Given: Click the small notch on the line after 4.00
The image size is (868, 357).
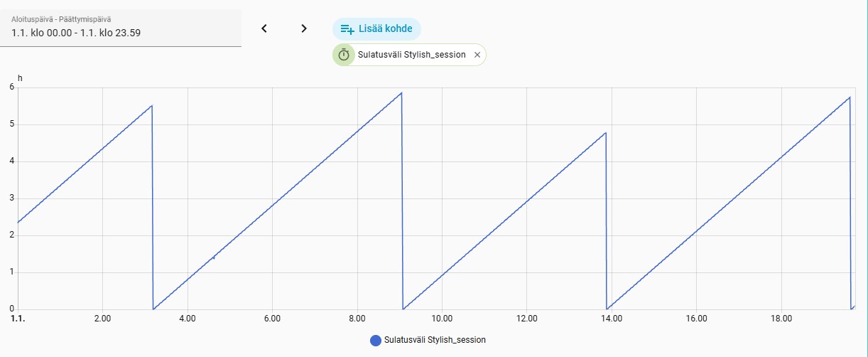Looking at the screenshot, I should click(213, 257).
